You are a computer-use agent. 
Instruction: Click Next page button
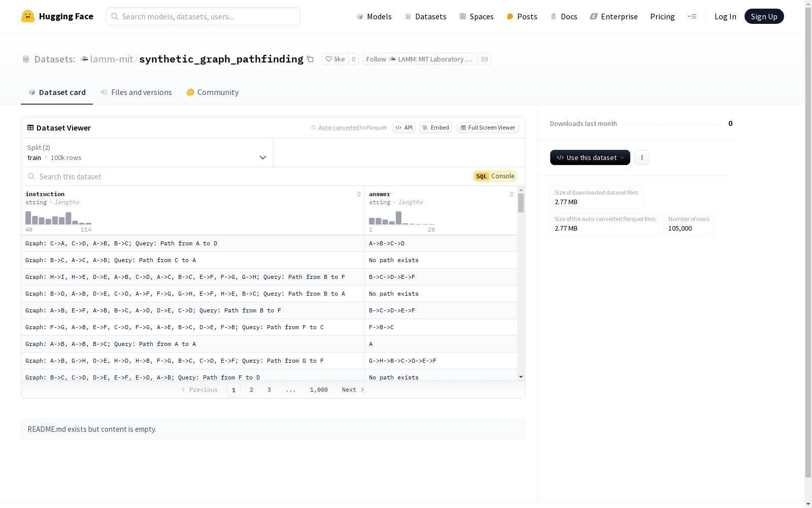tap(353, 390)
